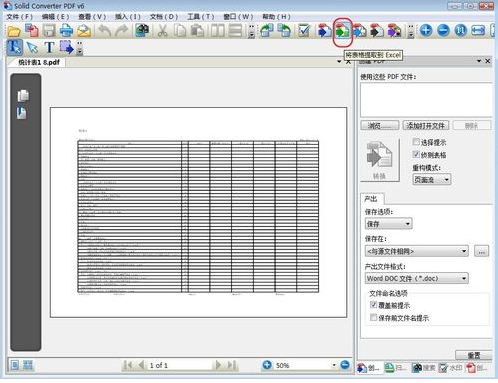Open the 帮助(H) menu
The image size is (498, 383).
(x=276, y=17)
